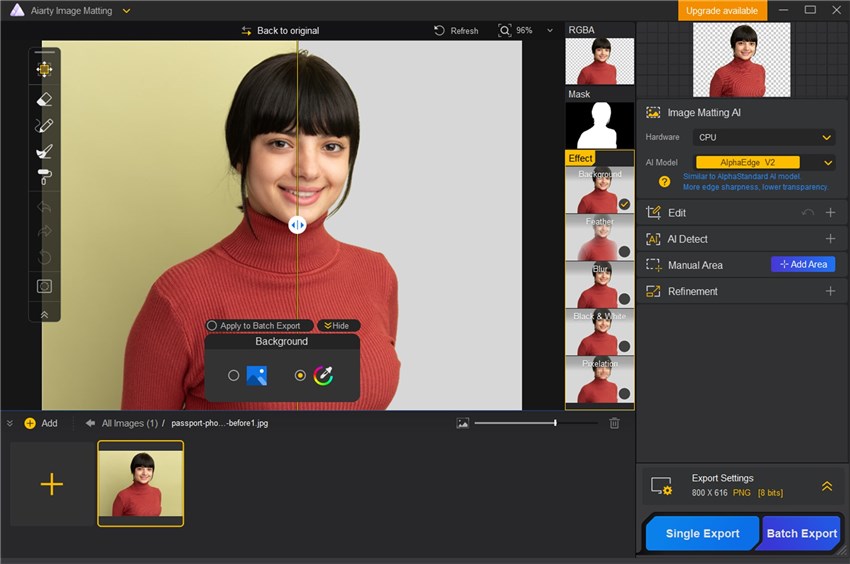Toggle the Feather effect
Screen dimensions: 850x564
pyautogui.click(x=624, y=251)
